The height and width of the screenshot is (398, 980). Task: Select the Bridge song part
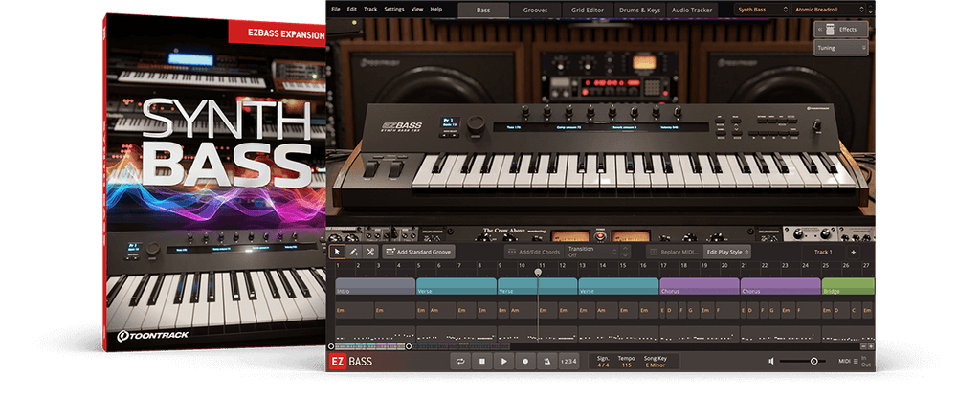click(x=848, y=286)
